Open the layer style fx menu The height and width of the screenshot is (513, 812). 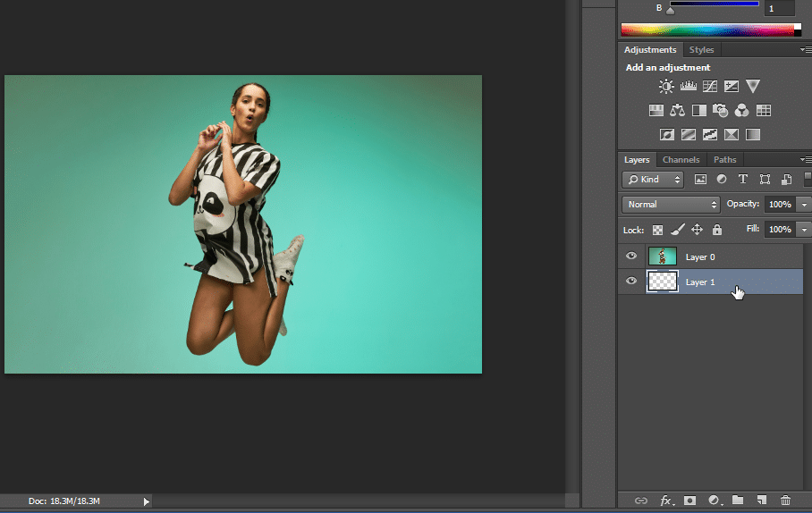(x=666, y=500)
